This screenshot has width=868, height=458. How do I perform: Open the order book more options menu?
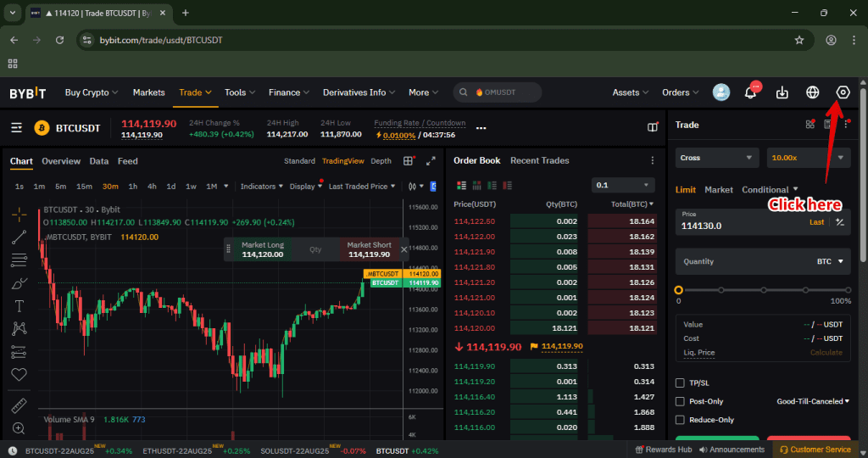pos(652,160)
